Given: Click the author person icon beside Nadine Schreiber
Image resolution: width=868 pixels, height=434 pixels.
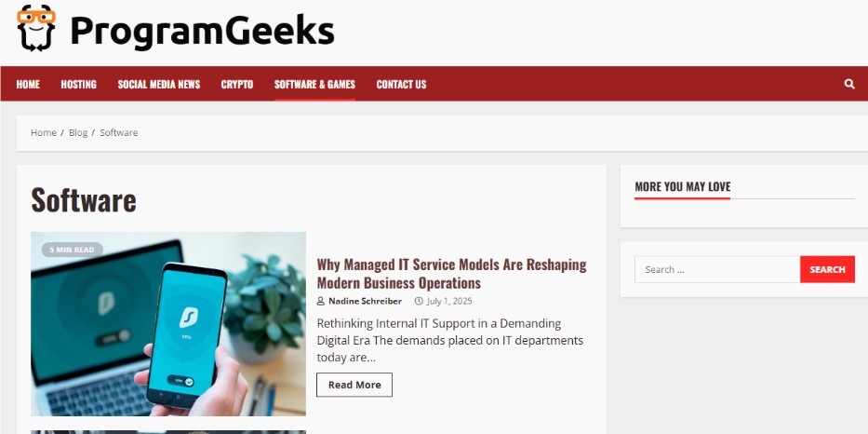Looking at the screenshot, I should (321, 302).
